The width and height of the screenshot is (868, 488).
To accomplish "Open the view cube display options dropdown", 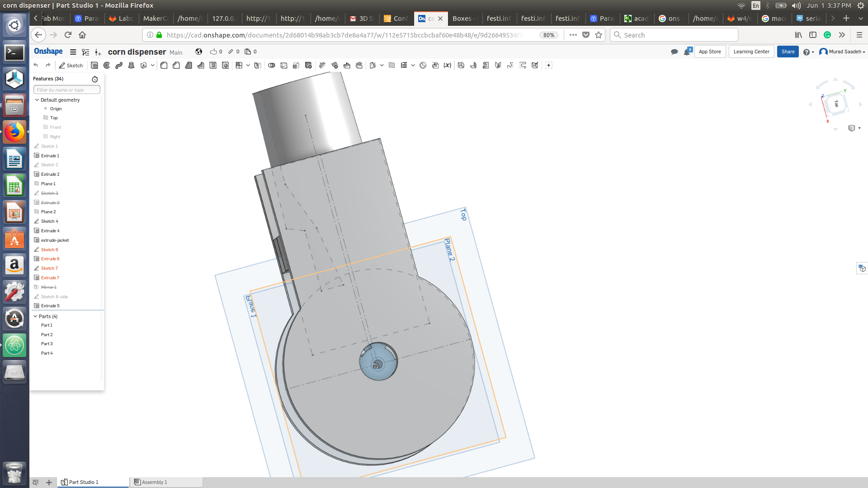I will pos(854,128).
